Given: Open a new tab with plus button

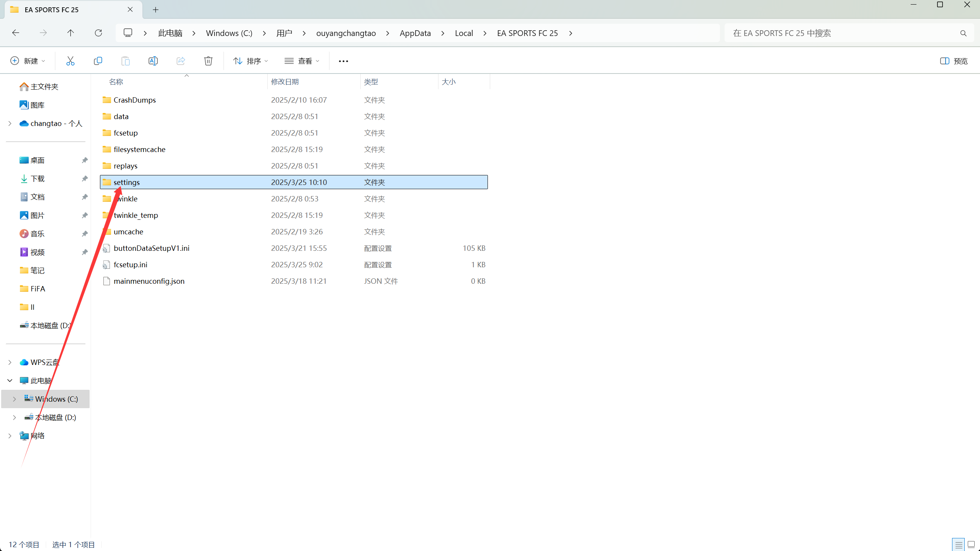Looking at the screenshot, I should [155, 10].
